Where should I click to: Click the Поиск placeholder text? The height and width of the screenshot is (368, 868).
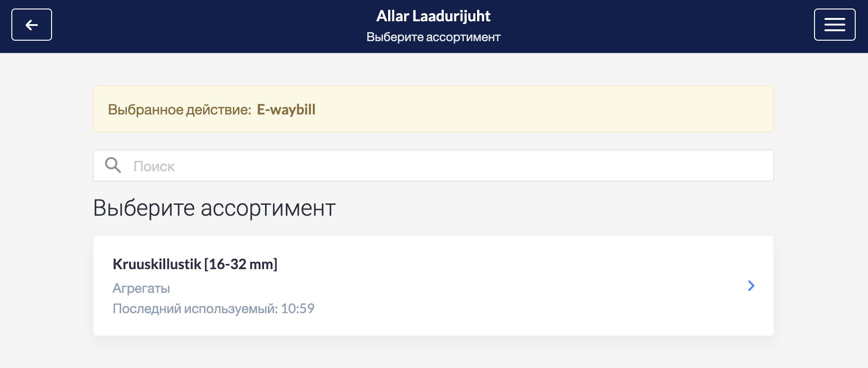click(154, 166)
